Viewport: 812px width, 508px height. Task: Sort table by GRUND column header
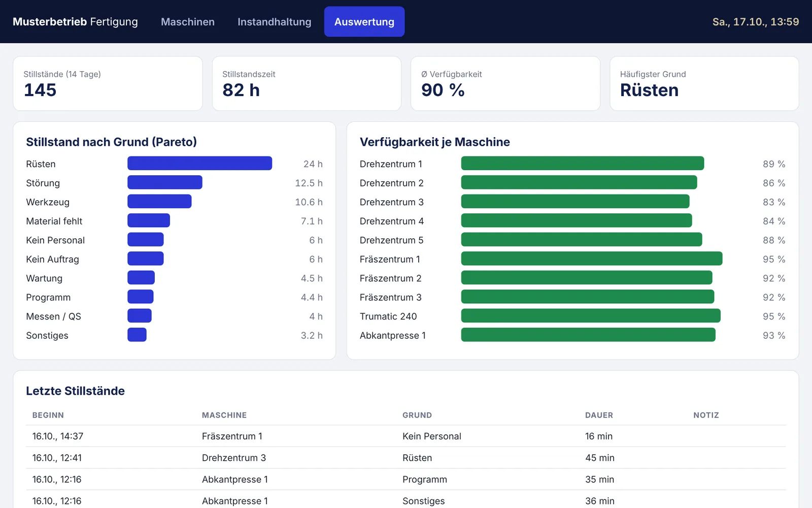tap(417, 415)
